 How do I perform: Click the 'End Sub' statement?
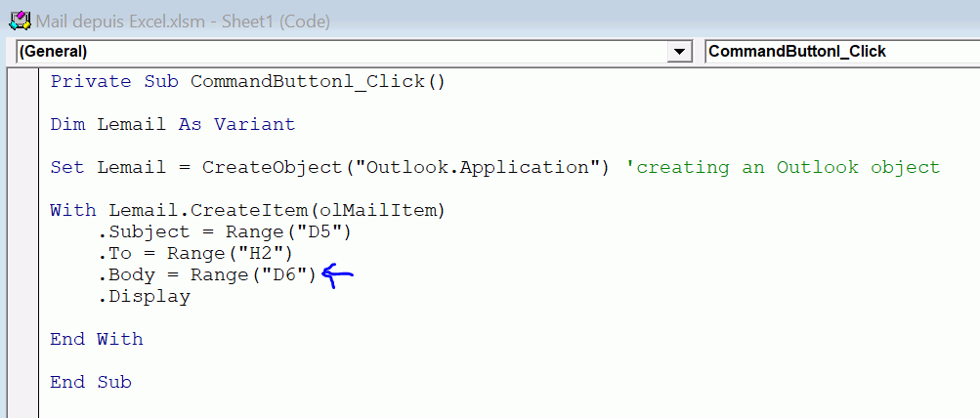pos(91,383)
